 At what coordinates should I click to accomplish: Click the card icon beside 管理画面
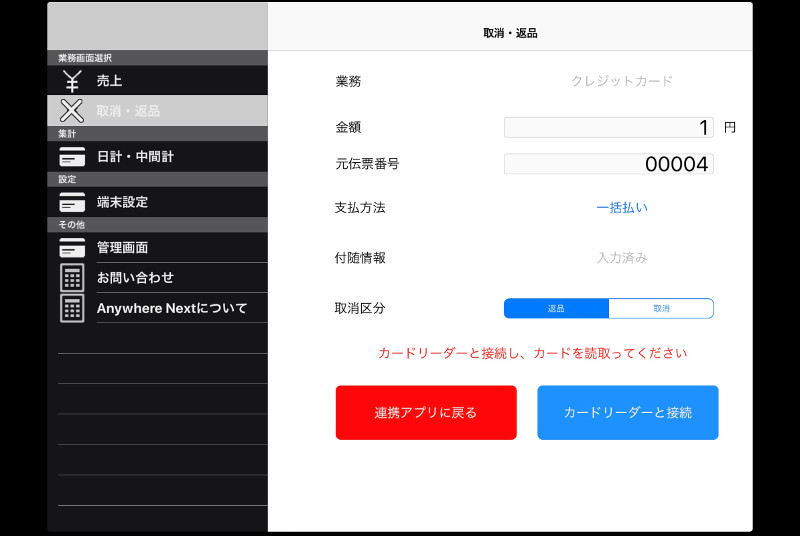click(x=72, y=247)
